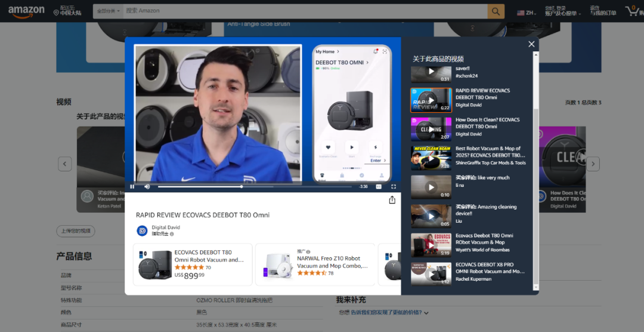The width and height of the screenshot is (644, 332).
Task: Open the video in fullscreen
Action: [x=394, y=187]
